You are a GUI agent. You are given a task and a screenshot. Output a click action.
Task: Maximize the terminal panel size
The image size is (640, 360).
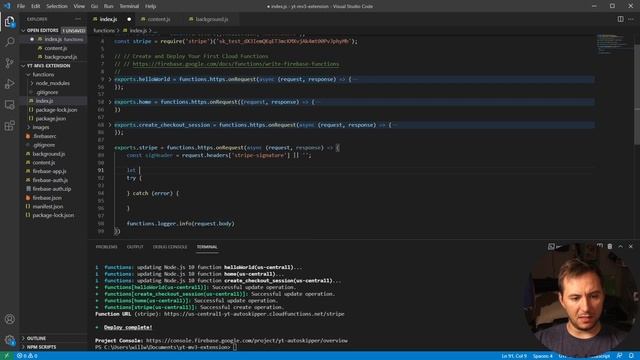[620, 247]
